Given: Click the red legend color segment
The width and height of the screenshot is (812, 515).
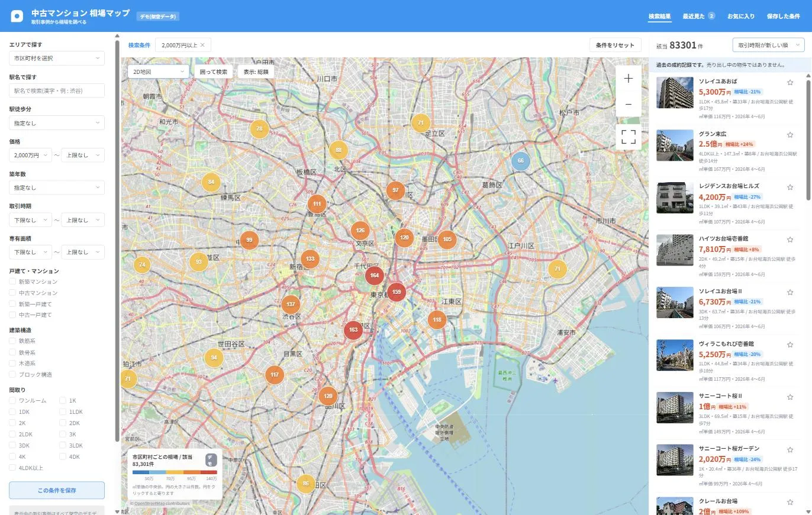Looking at the screenshot, I should tap(209, 472).
